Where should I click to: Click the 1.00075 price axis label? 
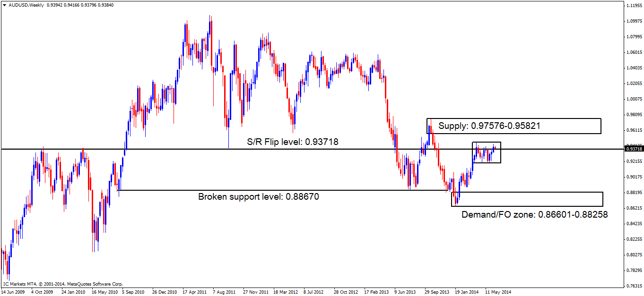634,99
